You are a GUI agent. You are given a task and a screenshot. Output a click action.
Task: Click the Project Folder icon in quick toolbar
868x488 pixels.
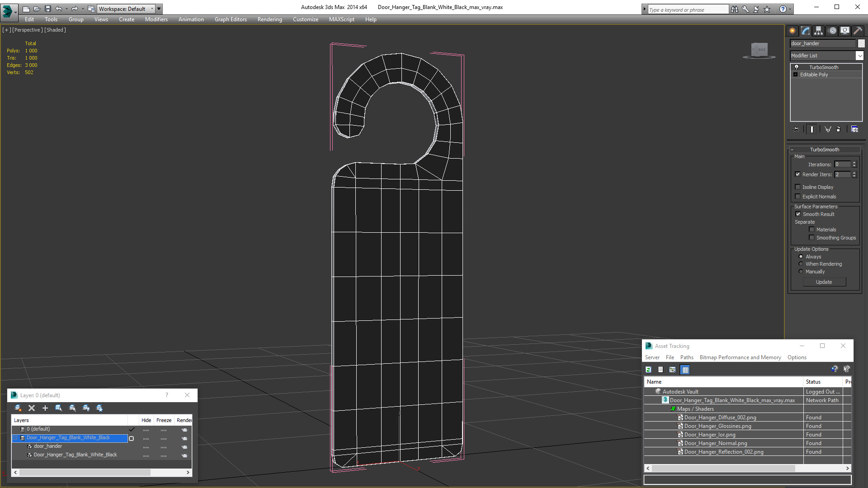(91, 9)
